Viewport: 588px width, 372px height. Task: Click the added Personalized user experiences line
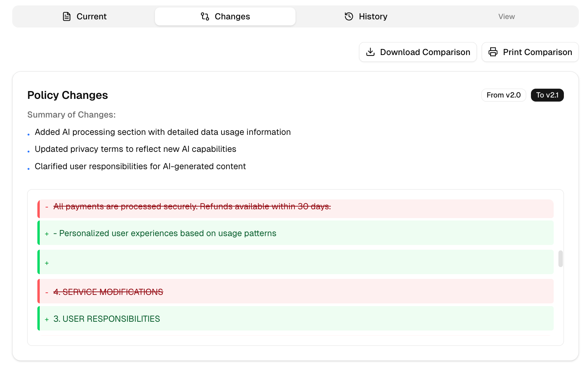tap(167, 233)
